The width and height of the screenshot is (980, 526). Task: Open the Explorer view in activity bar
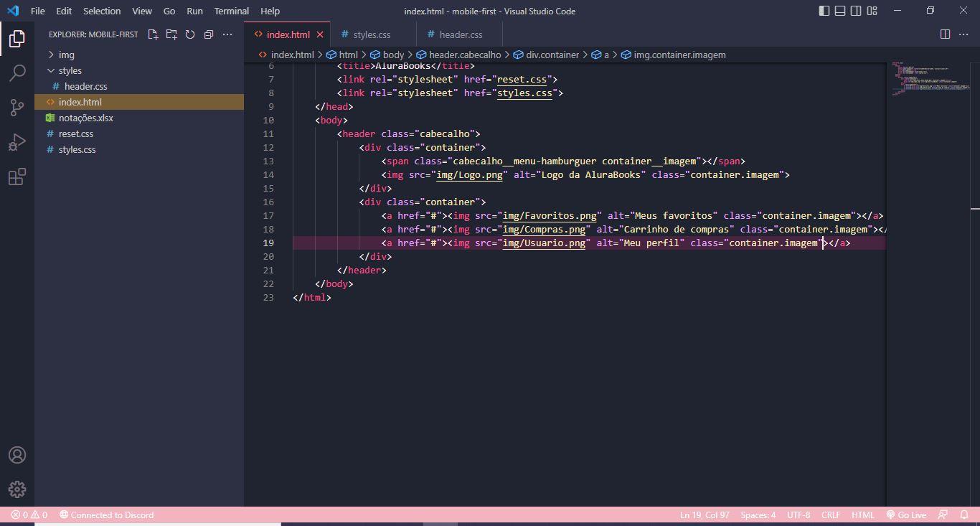[x=17, y=39]
